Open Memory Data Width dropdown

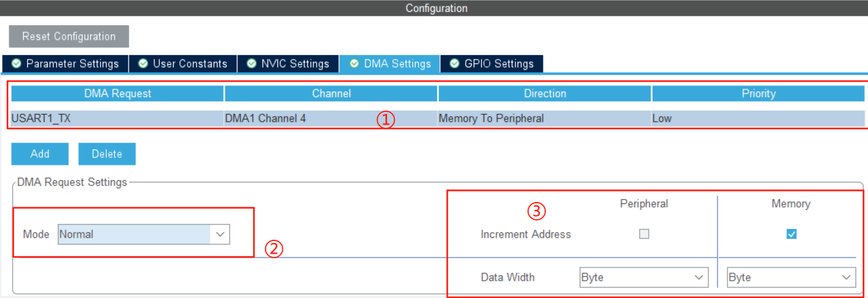(791, 277)
